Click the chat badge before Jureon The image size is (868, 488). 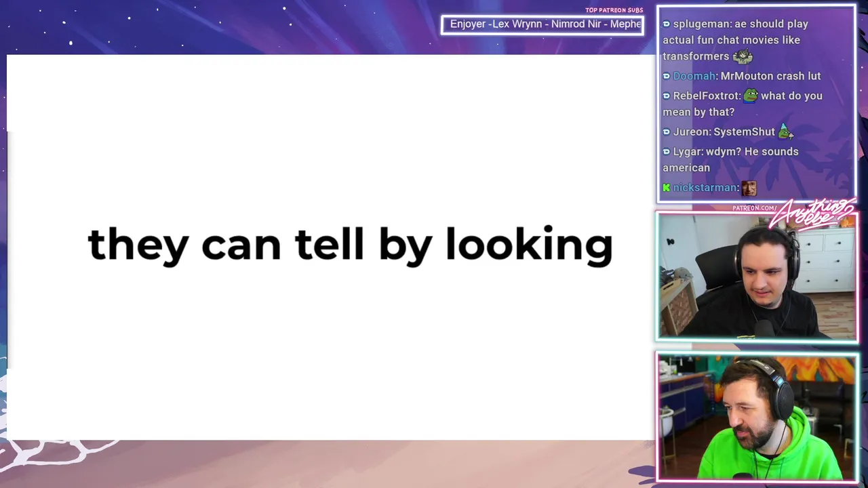[666, 131]
